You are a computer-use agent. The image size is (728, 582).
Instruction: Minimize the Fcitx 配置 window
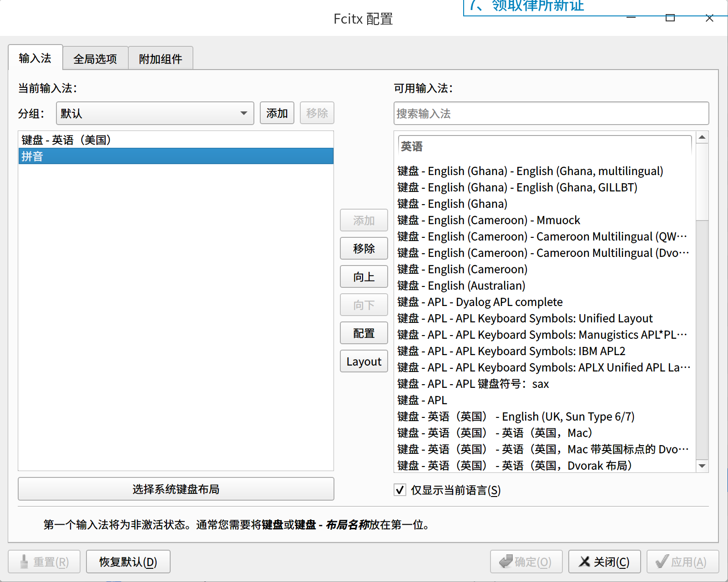(631, 18)
